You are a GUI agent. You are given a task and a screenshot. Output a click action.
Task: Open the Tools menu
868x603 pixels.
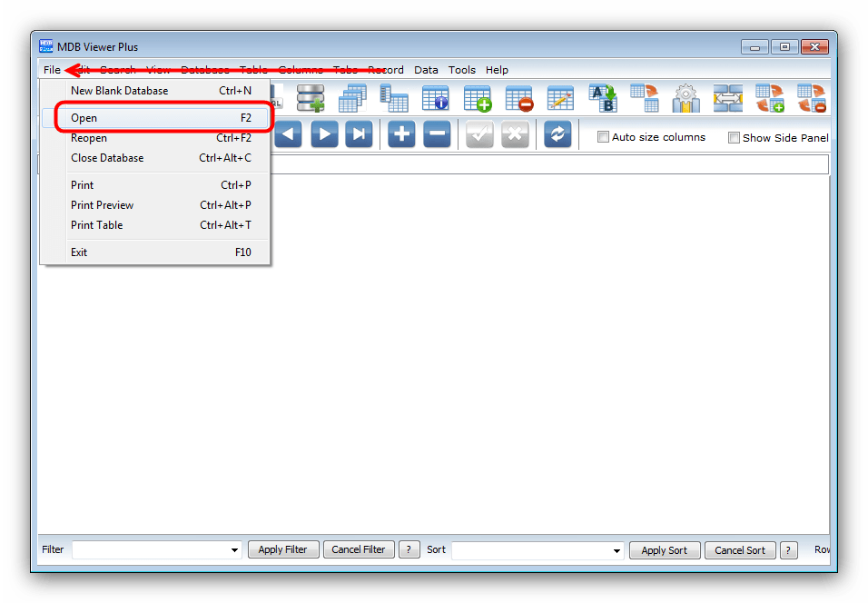tap(461, 70)
